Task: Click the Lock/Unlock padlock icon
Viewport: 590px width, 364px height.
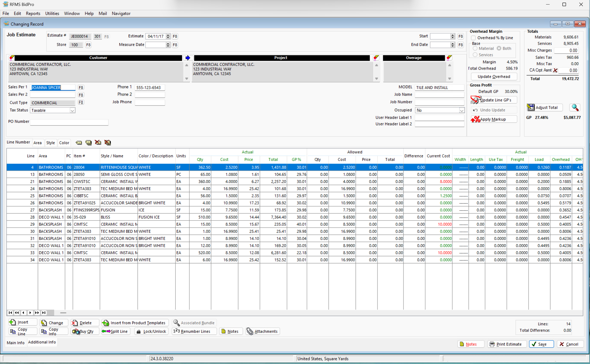Action: (x=138, y=331)
